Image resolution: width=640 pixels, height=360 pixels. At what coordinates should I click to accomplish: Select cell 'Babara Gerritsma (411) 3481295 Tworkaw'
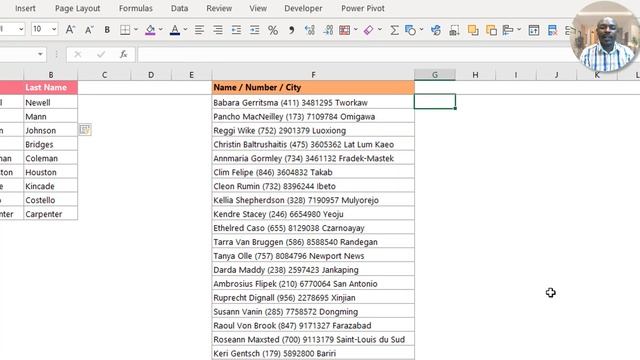tap(313, 102)
